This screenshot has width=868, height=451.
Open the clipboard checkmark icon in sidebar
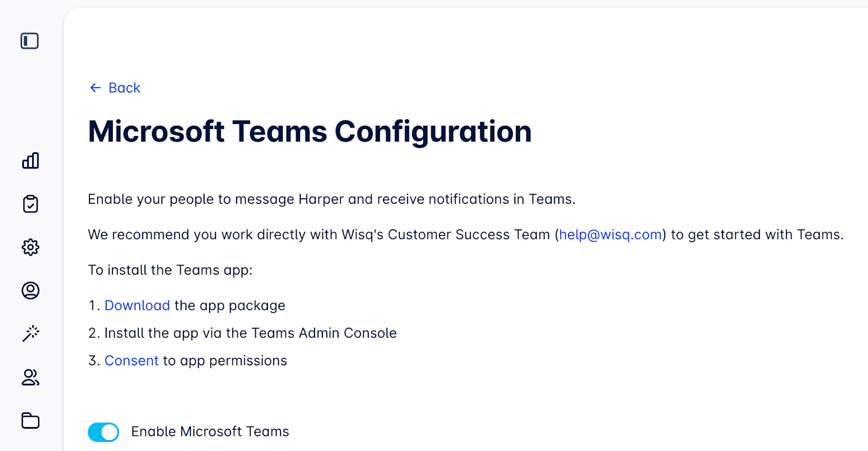pyautogui.click(x=30, y=204)
